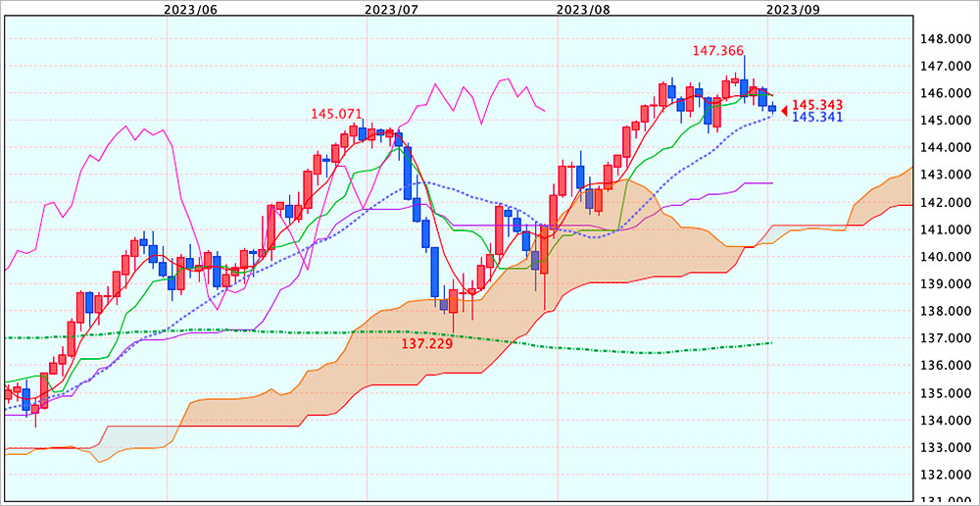Screen dimensions: 980x506
Task: Click the last blue candlestick on chart
Action: tap(772, 108)
